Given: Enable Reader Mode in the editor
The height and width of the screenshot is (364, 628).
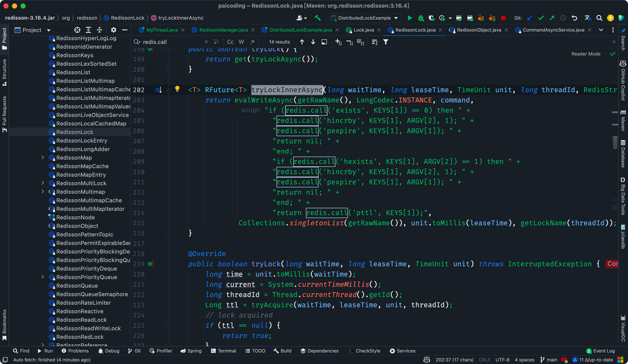Looking at the screenshot, I should pos(586,54).
